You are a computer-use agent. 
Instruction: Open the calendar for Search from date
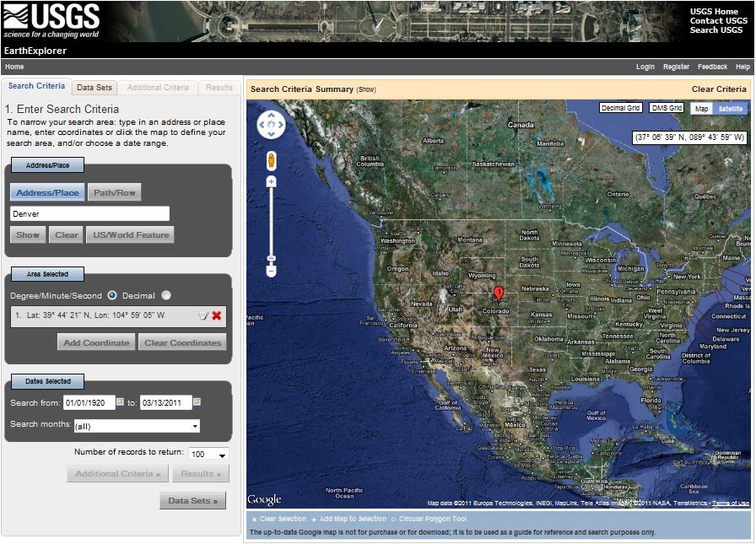coord(120,401)
